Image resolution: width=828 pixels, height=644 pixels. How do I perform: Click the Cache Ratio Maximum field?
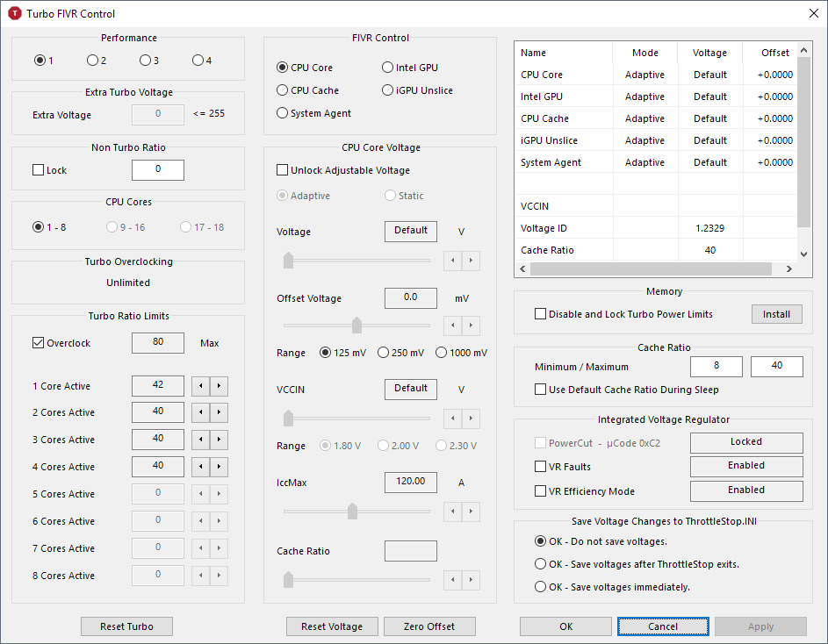tap(777, 367)
